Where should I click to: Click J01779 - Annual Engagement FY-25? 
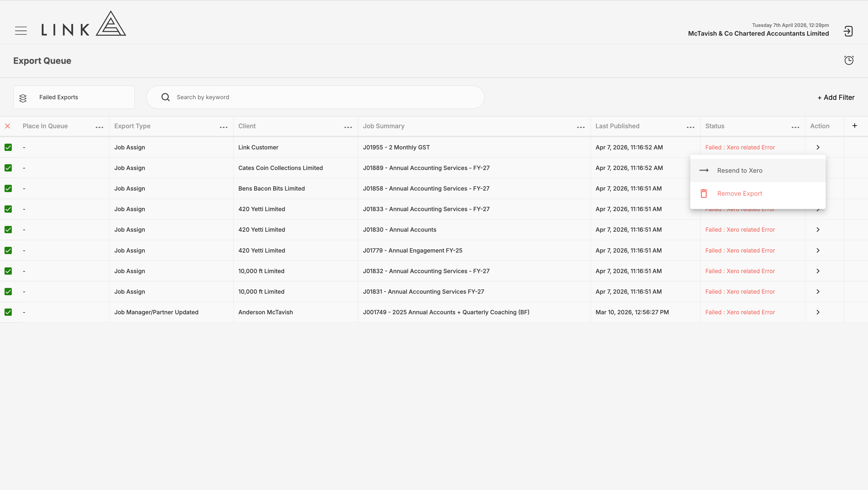[x=413, y=250]
